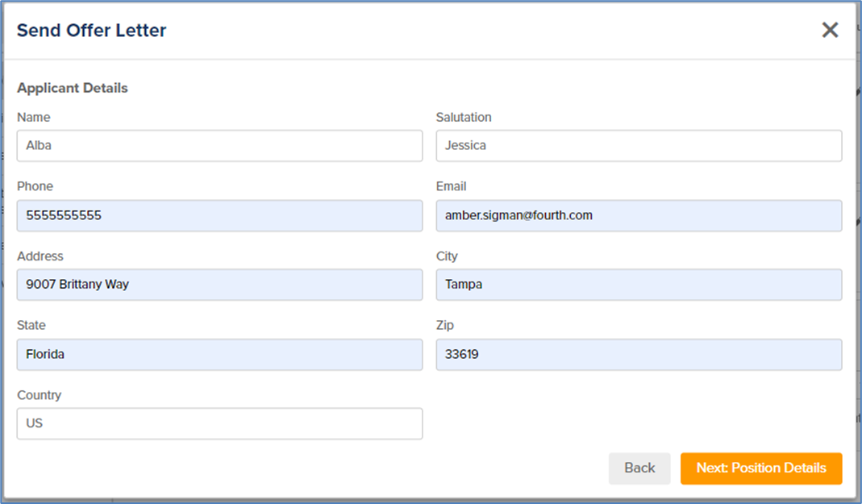The height and width of the screenshot is (504, 862).
Task: Focus the Email input field
Action: (x=639, y=215)
